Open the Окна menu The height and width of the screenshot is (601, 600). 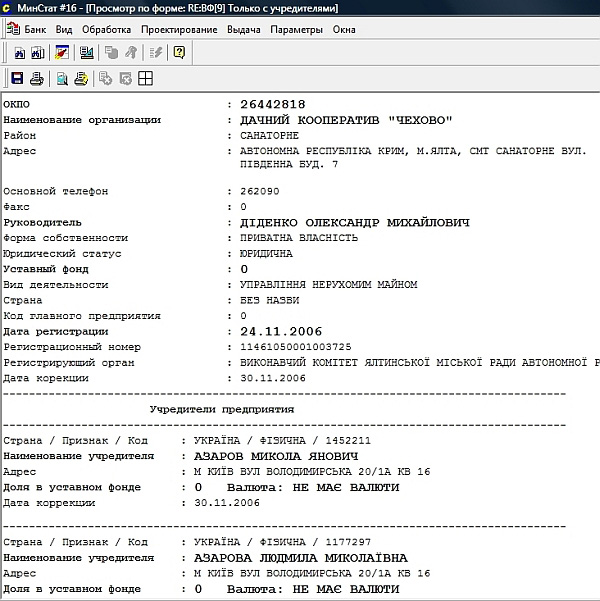pos(344,30)
